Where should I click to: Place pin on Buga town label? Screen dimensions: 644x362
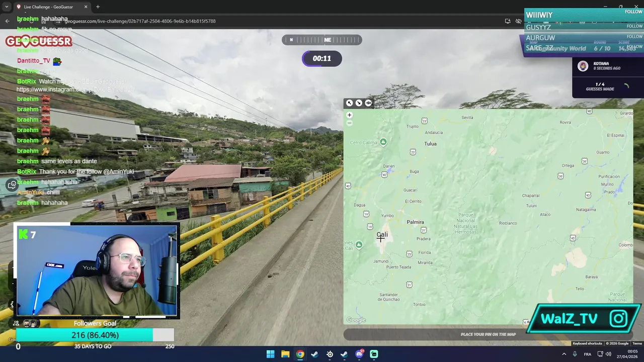[414, 171]
